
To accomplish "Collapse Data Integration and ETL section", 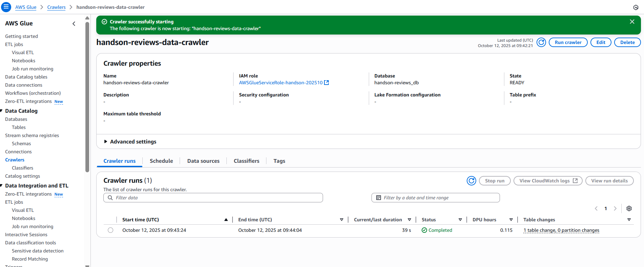I will 1,185.
